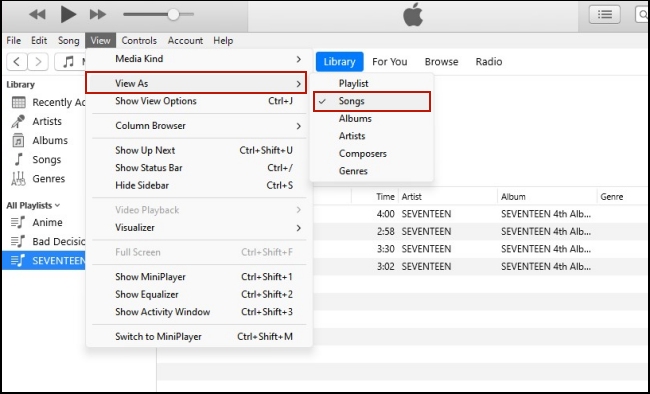Image resolution: width=650 pixels, height=394 pixels.
Task: Select Albums in View As submenu
Action: [x=372, y=119]
